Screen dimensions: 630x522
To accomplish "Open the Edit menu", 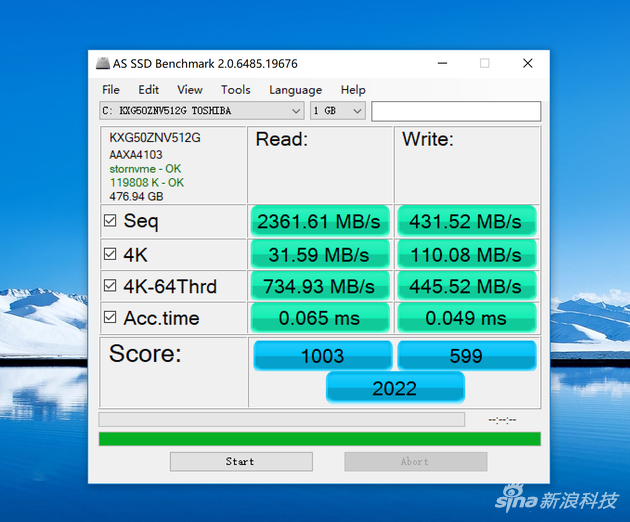I will (x=149, y=90).
